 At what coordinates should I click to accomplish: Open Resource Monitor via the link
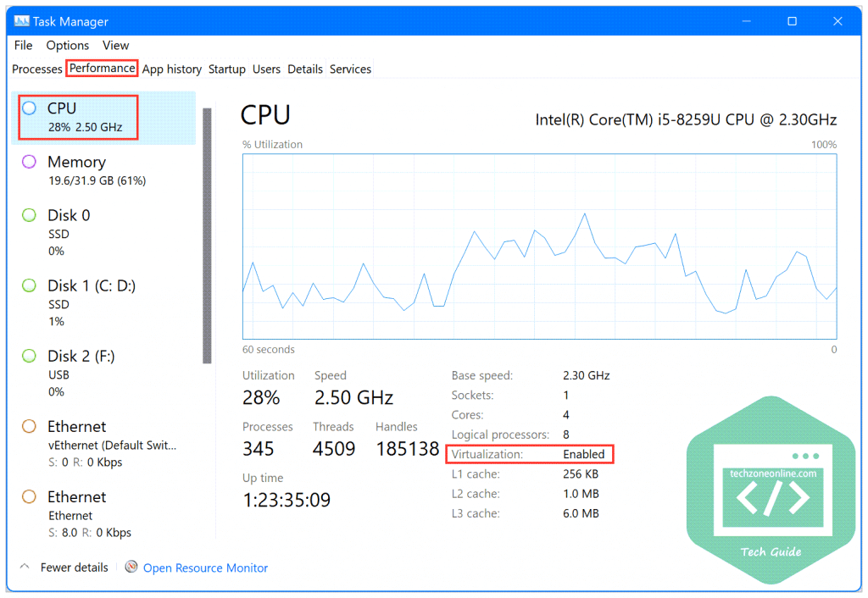pyautogui.click(x=205, y=568)
